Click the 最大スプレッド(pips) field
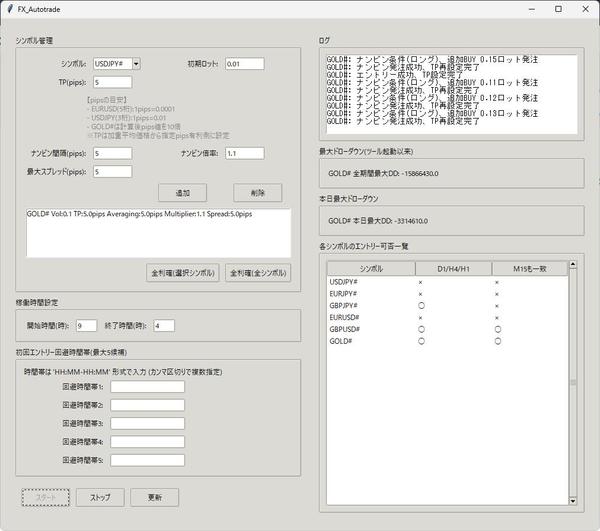 point(112,172)
